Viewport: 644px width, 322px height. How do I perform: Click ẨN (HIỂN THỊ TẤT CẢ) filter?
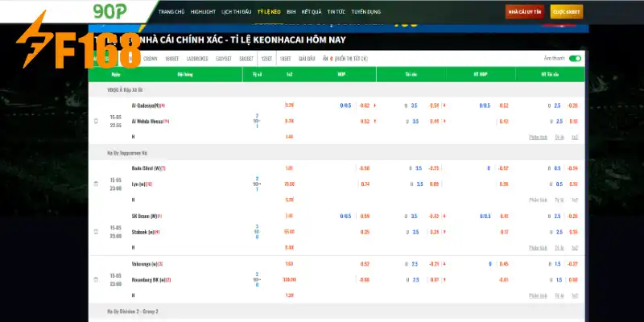pyautogui.click(x=345, y=59)
